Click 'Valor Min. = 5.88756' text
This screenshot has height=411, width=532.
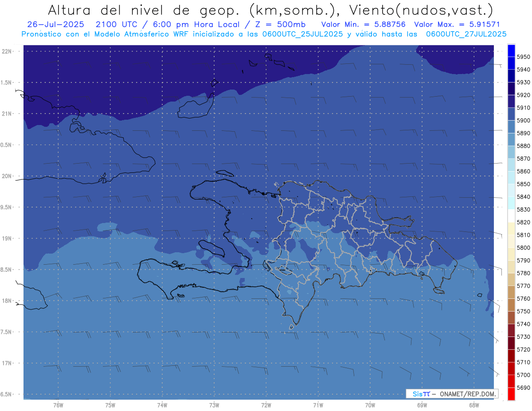pyautogui.click(x=363, y=24)
